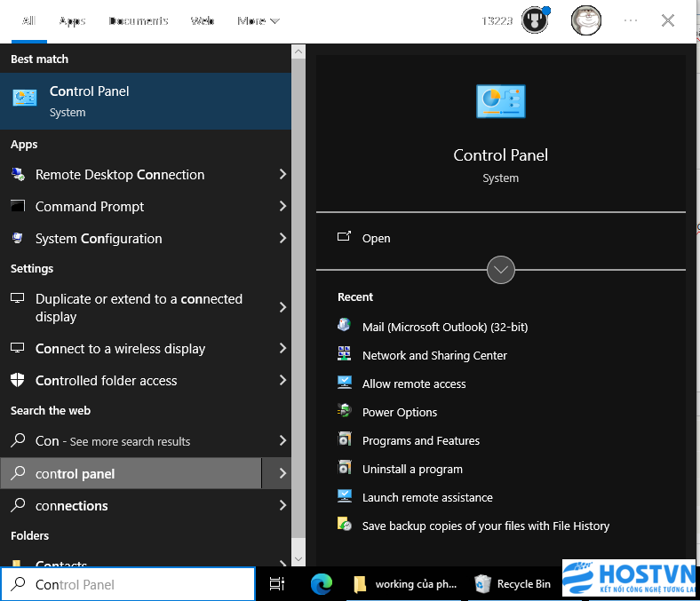Expand Remote Desktop Connection options arrow

[282, 175]
